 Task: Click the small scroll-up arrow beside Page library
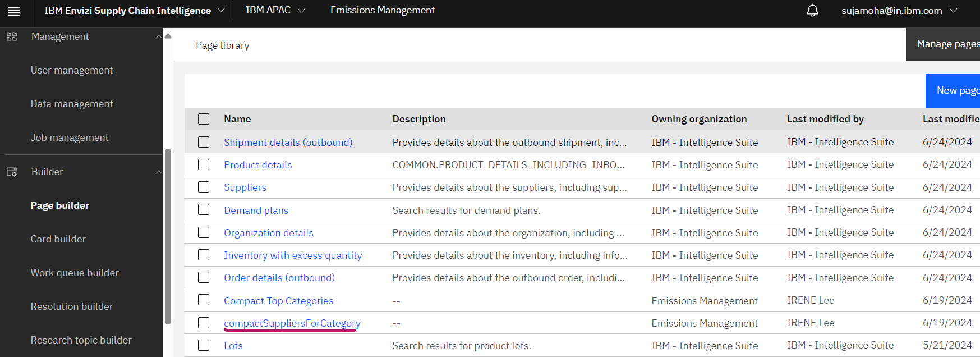168,36
